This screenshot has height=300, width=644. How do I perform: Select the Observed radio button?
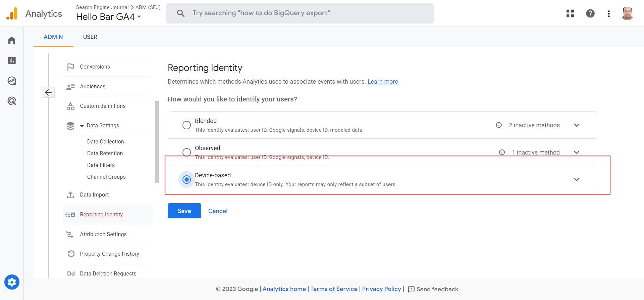(x=186, y=152)
